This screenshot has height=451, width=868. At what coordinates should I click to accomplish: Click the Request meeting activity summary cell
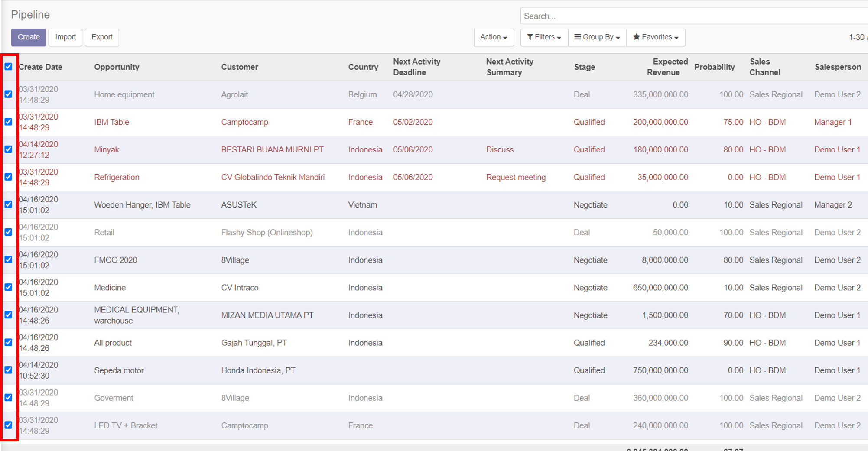pos(516,177)
